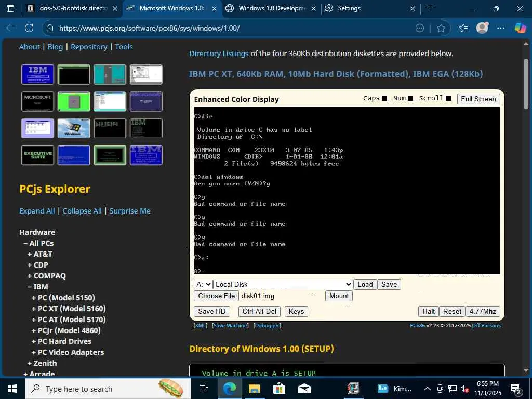The image size is (532, 399).
Task: Click the 4.77Mhz speed button
Action: (x=483, y=312)
